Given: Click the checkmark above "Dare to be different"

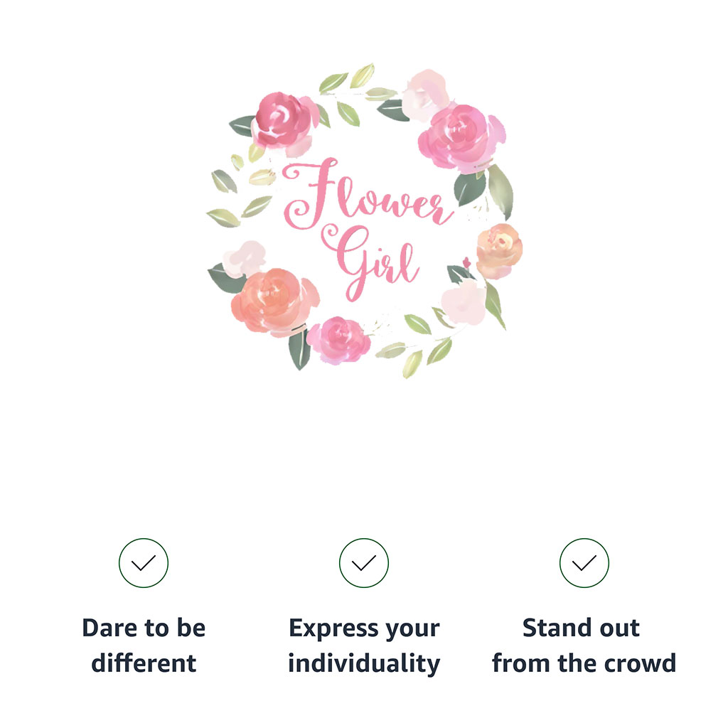Looking at the screenshot, I should point(144,563).
